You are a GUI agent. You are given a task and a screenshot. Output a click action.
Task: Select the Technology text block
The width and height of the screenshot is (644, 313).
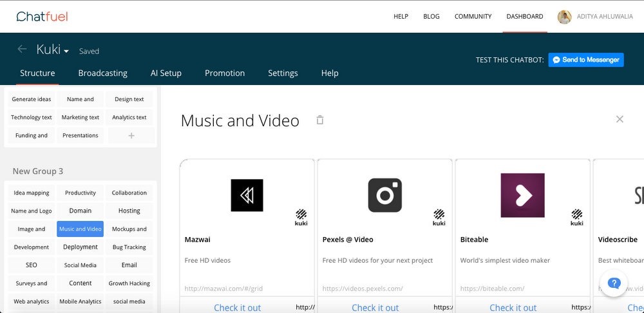click(x=31, y=118)
